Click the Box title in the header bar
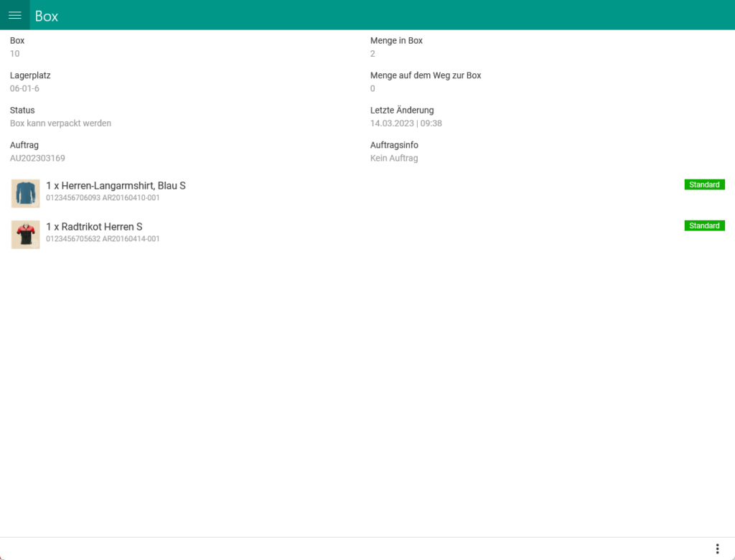Image resolution: width=735 pixels, height=560 pixels. 47,15
